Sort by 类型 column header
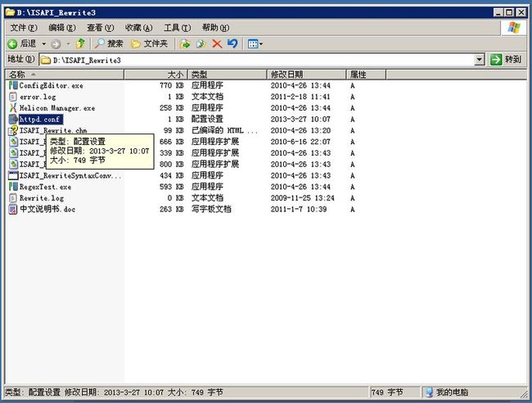The width and height of the screenshot is (532, 403). click(227, 75)
